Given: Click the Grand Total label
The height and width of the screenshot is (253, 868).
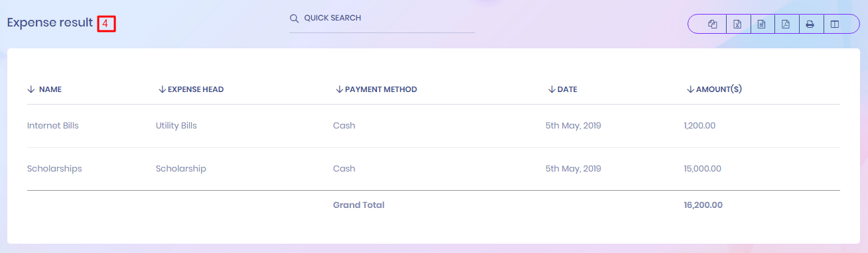Looking at the screenshot, I should click(359, 205).
